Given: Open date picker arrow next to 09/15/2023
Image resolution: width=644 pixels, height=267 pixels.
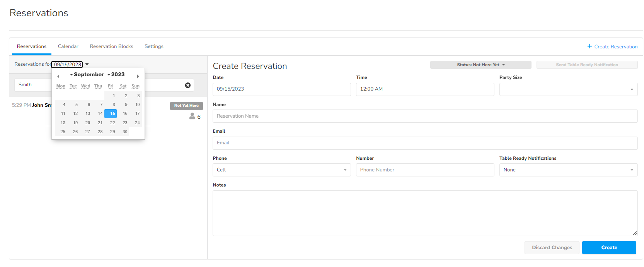Looking at the screenshot, I should [87, 64].
